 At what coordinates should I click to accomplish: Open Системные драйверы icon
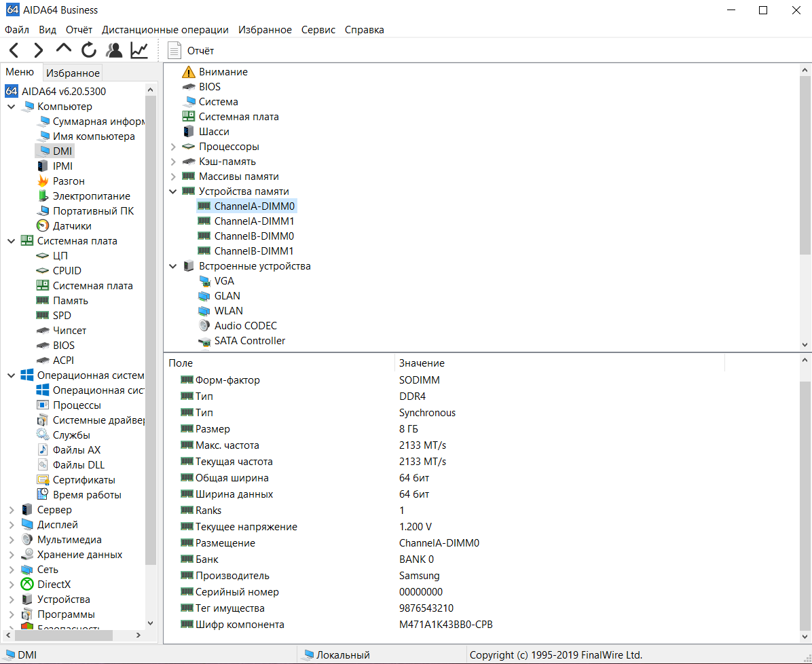[x=43, y=420]
